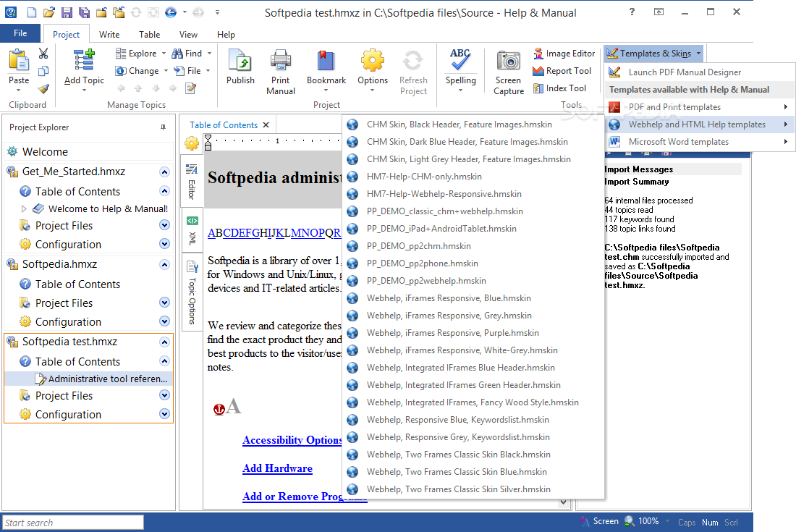Click the Paste clipboard icon
Image resolution: width=796 pixels, height=532 pixels.
pyautogui.click(x=19, y=60)
